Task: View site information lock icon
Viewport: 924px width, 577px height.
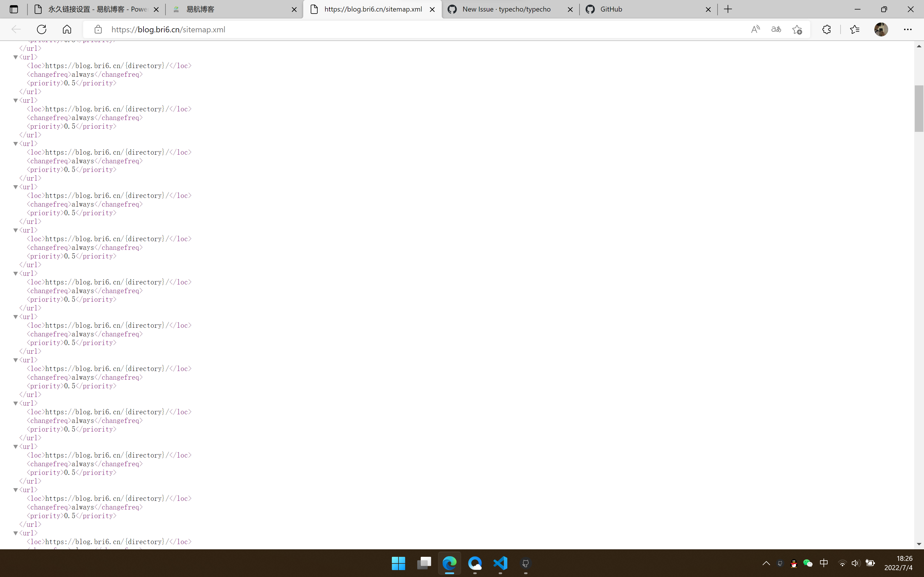Action: [x=98, y=29]
